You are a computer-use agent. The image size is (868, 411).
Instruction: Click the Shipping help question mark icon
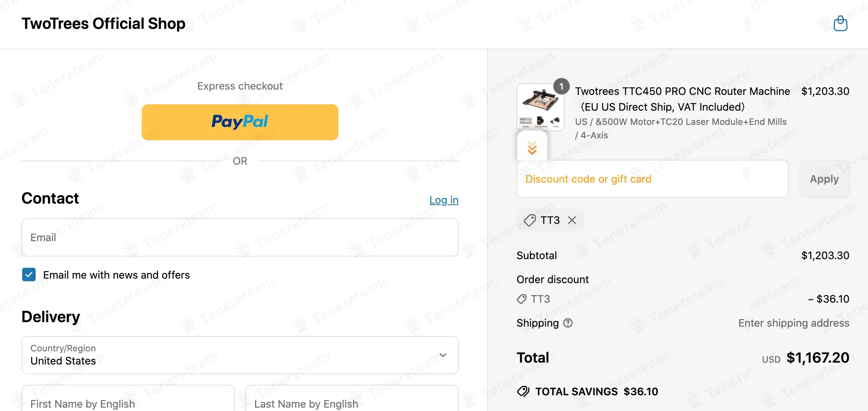tap(568, 323)
